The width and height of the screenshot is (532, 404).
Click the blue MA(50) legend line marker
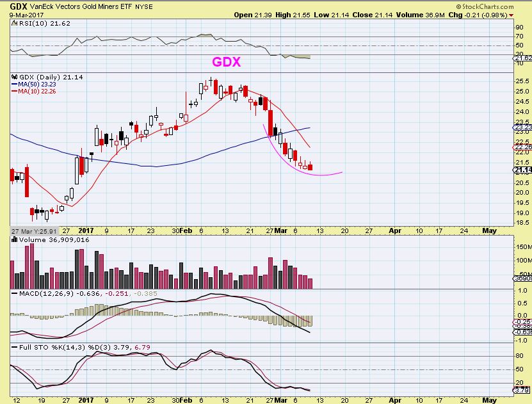(x=14, y=84)
